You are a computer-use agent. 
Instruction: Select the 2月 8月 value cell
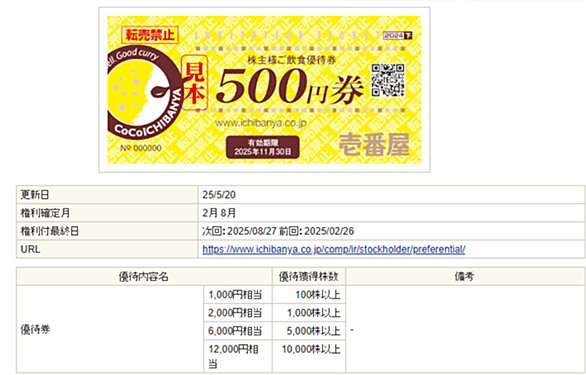click(391, 213)
